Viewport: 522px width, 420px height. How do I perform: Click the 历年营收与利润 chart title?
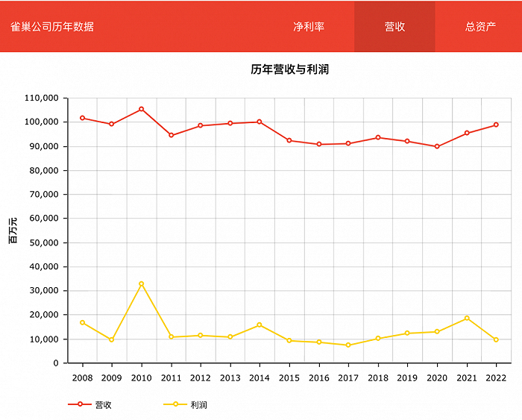pyautogui.click(x=289, y=69)
